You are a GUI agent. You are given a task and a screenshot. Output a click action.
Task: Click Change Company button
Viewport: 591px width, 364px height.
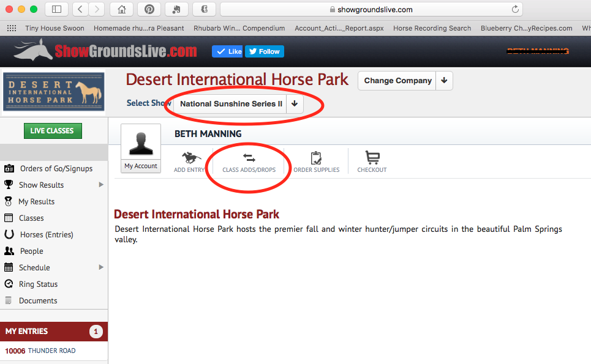[x=397, y=81]
